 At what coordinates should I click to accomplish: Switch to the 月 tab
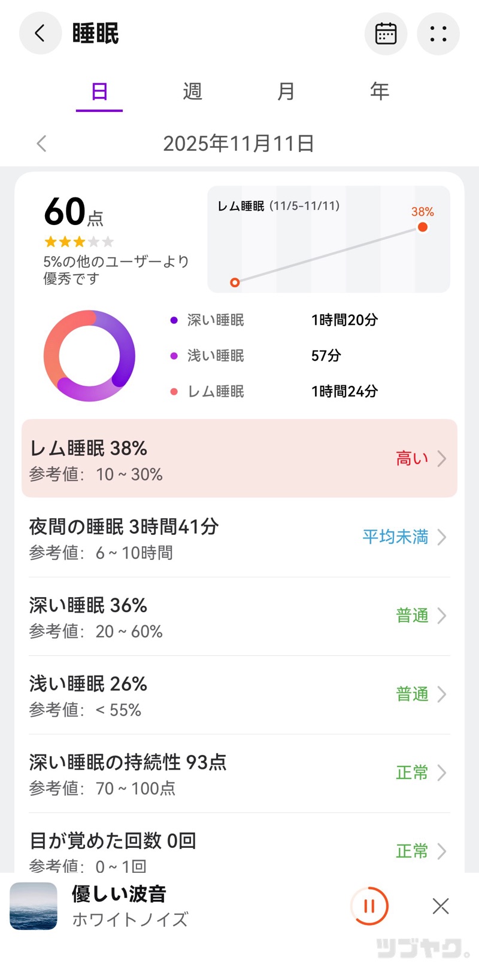286,92
